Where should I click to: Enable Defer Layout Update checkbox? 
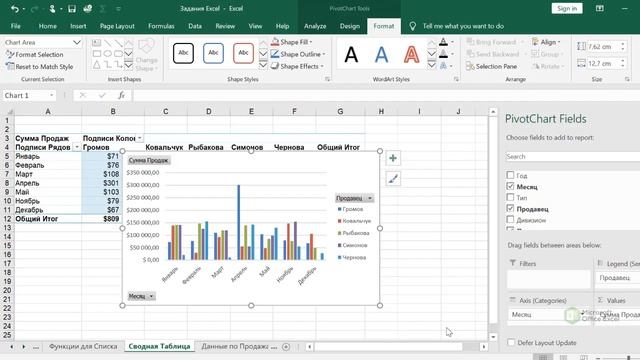[x=511, y=342]
